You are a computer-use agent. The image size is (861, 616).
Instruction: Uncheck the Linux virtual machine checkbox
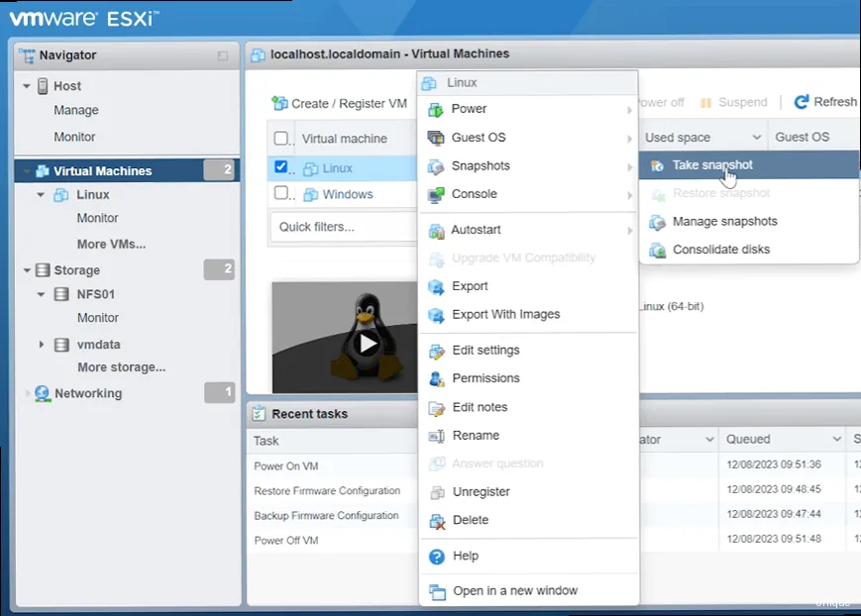[x=280, y=166]
